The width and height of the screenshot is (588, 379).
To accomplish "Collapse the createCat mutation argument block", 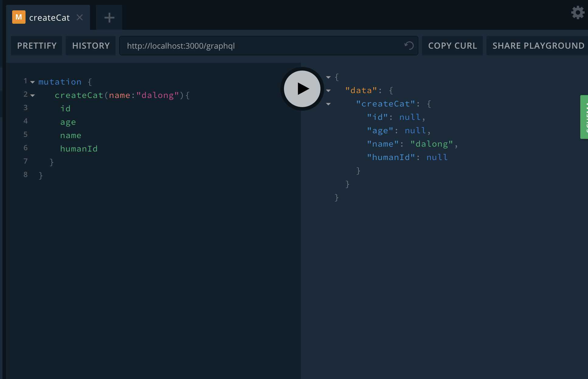I will click(33, 95).
